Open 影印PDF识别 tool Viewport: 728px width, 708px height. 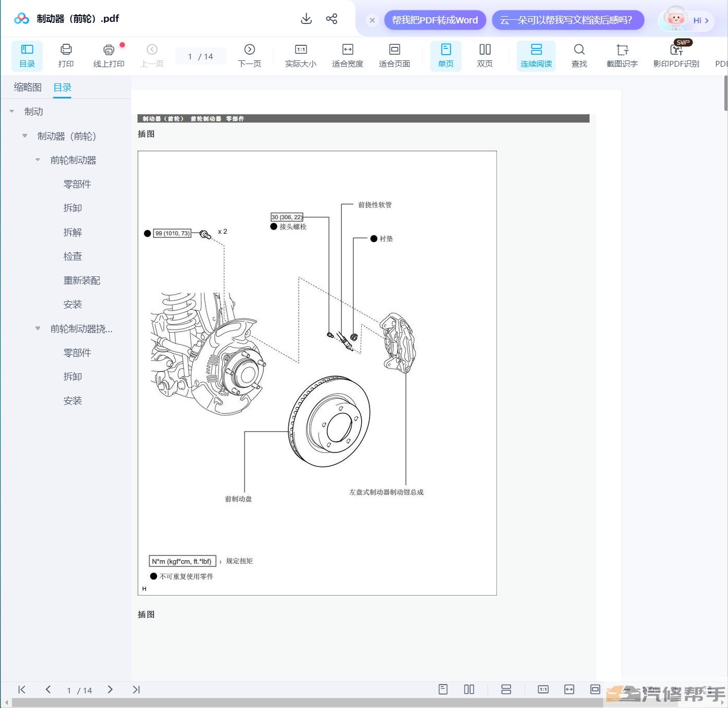tap(676, 56)
